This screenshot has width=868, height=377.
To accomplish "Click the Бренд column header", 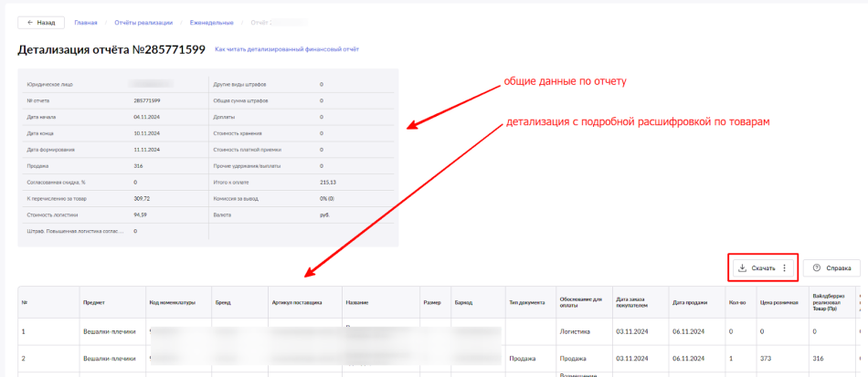I will [224, 301].
